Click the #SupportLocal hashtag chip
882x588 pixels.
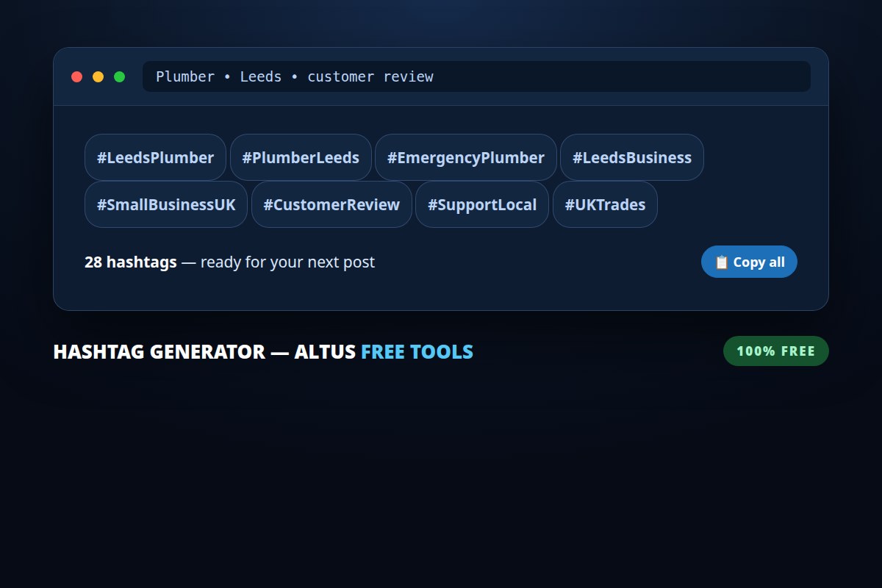(482, 204)
